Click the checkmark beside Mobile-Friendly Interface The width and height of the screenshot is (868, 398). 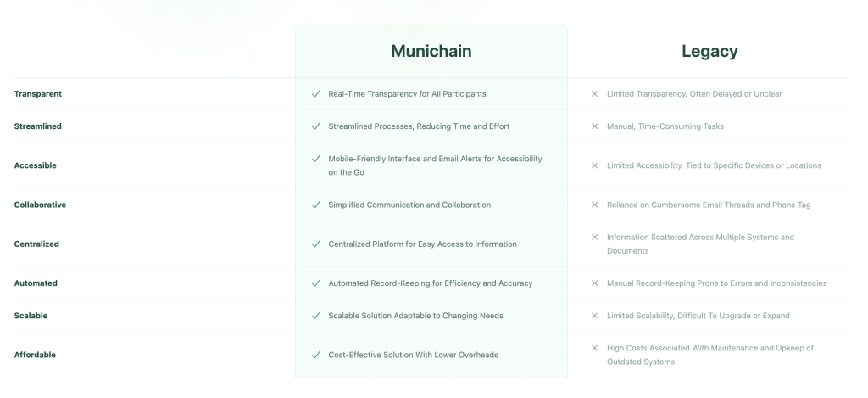point(315,159)
